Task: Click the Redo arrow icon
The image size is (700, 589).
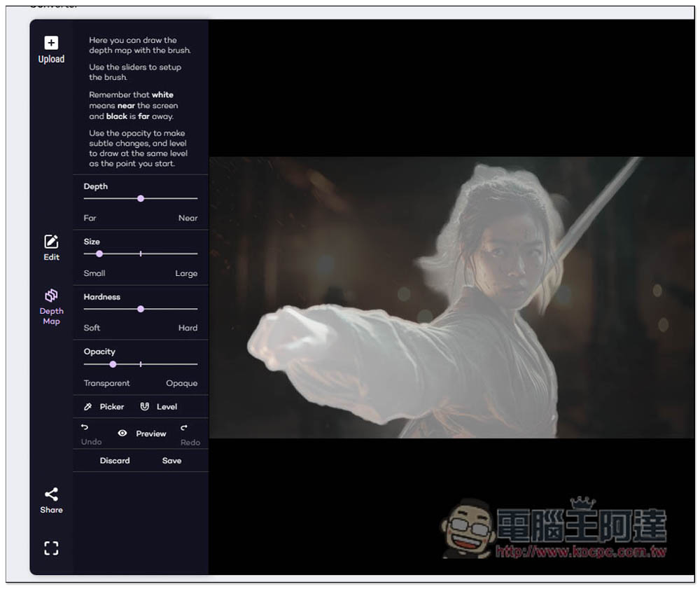Action: 184,427
